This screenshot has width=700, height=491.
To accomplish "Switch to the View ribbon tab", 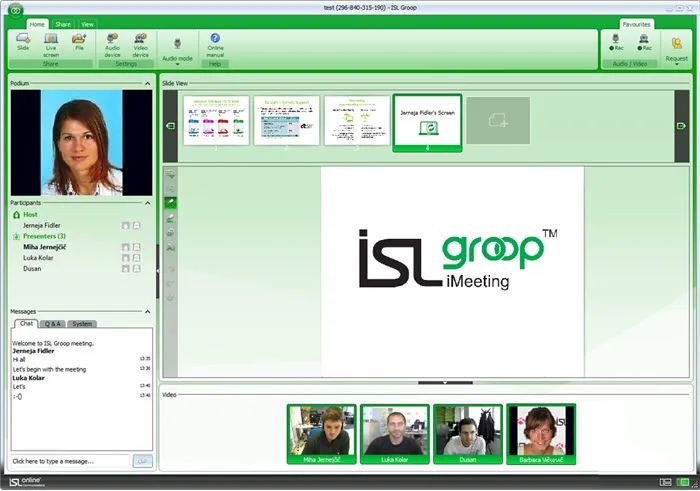I will coord(87,24).
